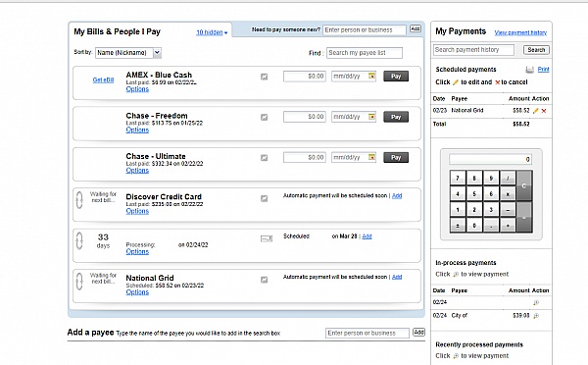
Task: Click calculator key 1
Action: (x=458, y=210)
